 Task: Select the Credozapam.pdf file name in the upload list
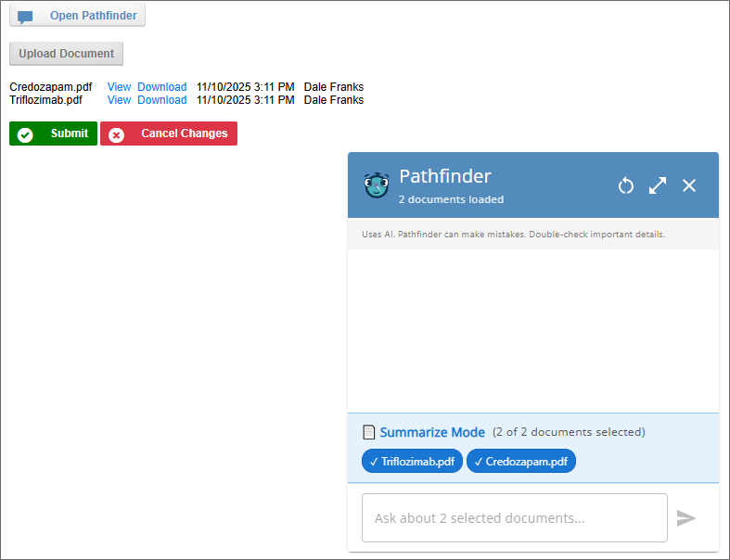[51, 87]
